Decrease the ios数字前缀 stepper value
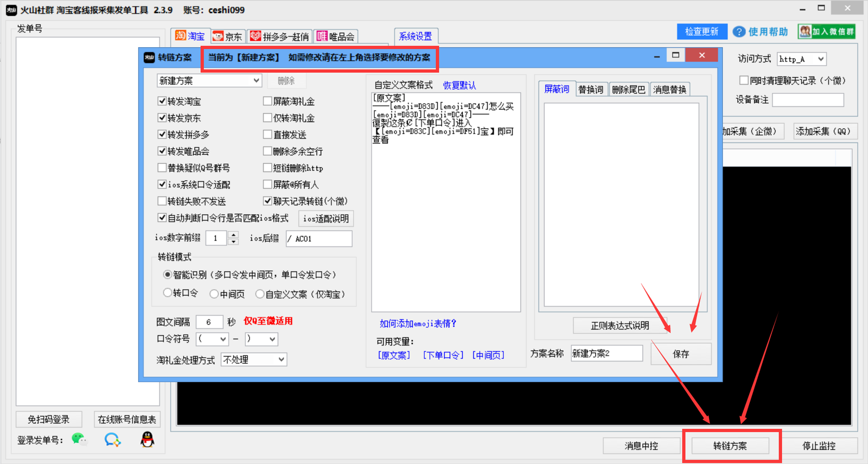The width and height of the screenshot is (868, 464). [x=233, y=241]
